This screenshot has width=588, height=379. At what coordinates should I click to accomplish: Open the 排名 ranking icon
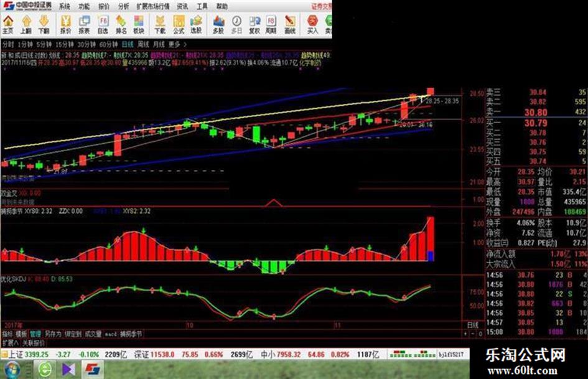[x=121, y=24]
